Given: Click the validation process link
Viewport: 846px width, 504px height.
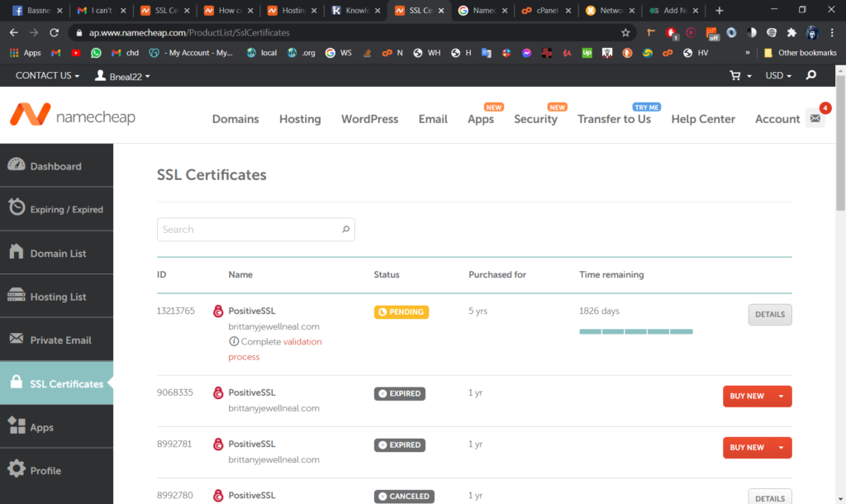Looking at the screenshot, I should (x=302, y=341).
